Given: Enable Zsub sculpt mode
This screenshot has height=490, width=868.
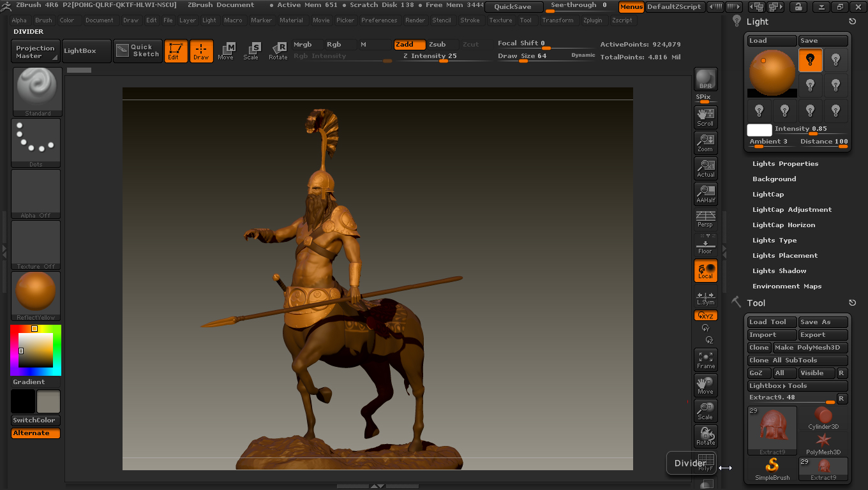Looking at the screenshot, I should tap(442, 45).
